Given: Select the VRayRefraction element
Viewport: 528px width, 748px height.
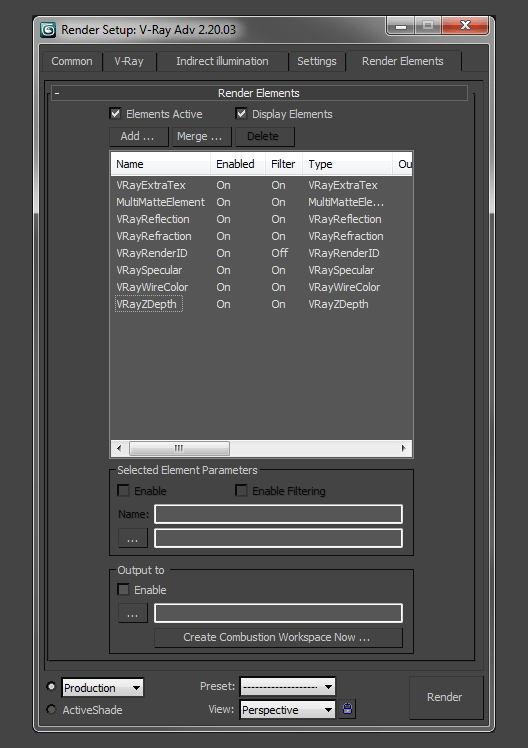Looking at the screenshot, I should (x=261, y=236).
